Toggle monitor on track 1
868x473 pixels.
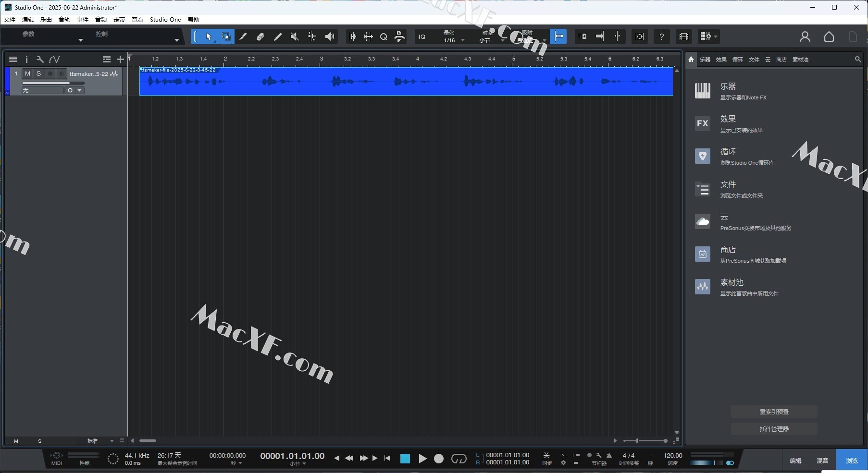(x=61, y=73)
